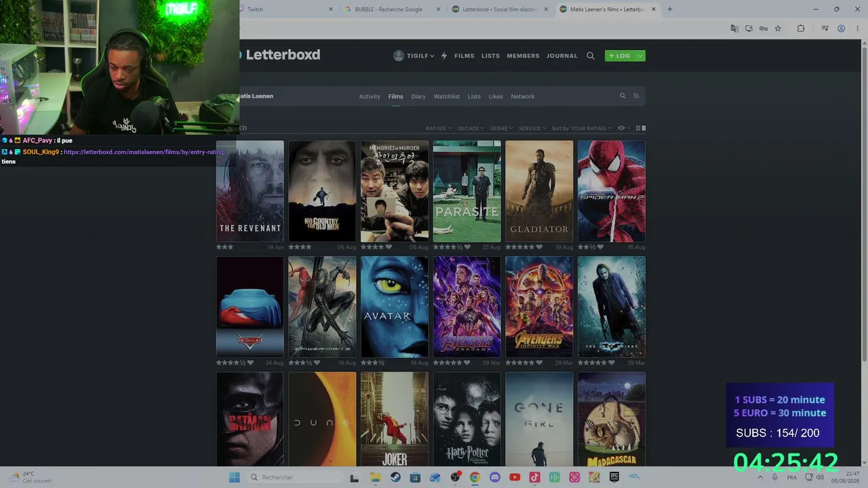Open the Sort by YOUR RATING dropdown
868x488 pixels.
(582, 128)
